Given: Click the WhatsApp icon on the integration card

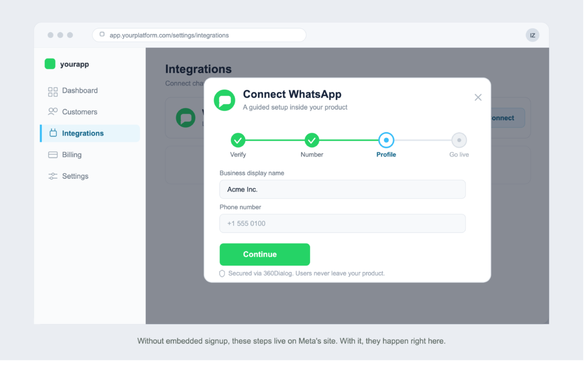Looking at the screenshot, I should pos(187,118).
